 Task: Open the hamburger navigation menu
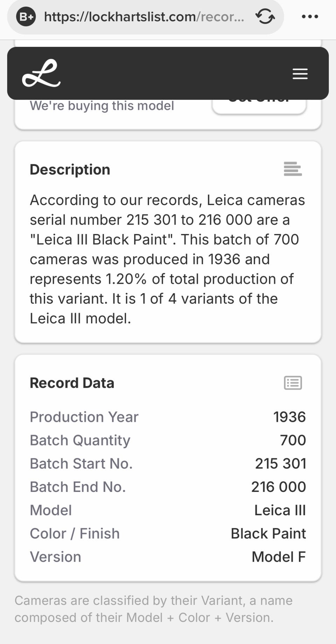tap(300, 74)
